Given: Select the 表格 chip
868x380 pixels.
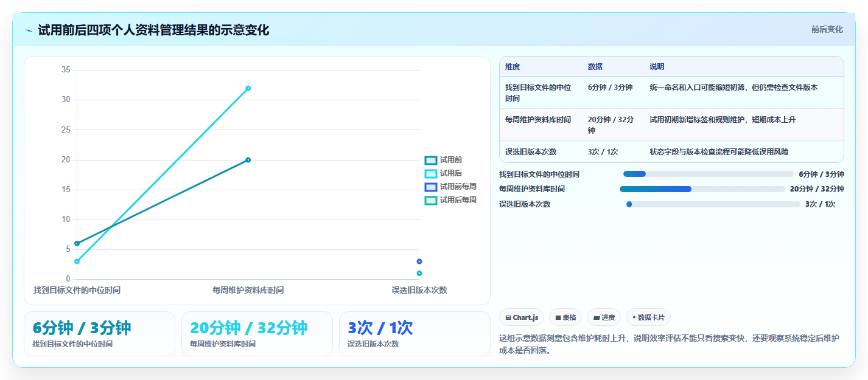Looking at the screenshot, I should (565, 317).
